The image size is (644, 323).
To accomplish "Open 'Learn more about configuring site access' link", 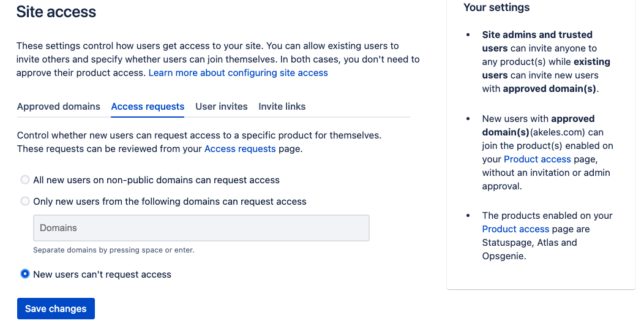I will pos(238,73).
